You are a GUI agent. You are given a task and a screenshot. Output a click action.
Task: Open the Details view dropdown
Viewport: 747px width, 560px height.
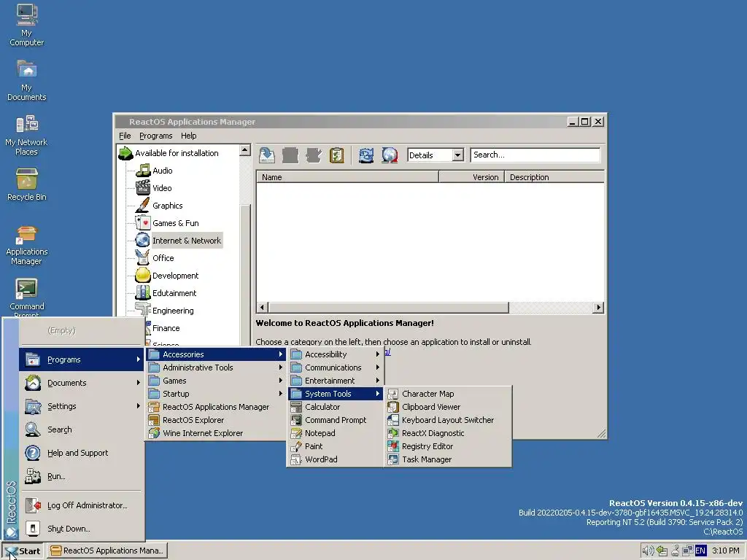click(x=458, y=155)
